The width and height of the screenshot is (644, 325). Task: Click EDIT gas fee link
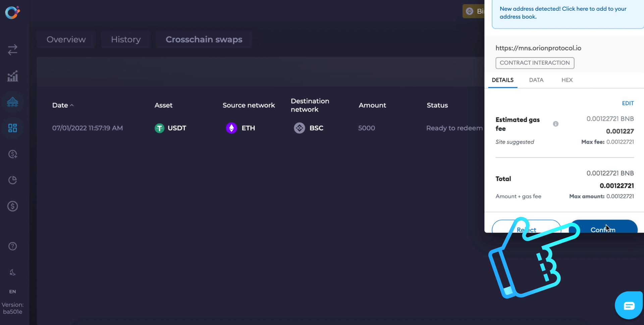click(628, 103)
